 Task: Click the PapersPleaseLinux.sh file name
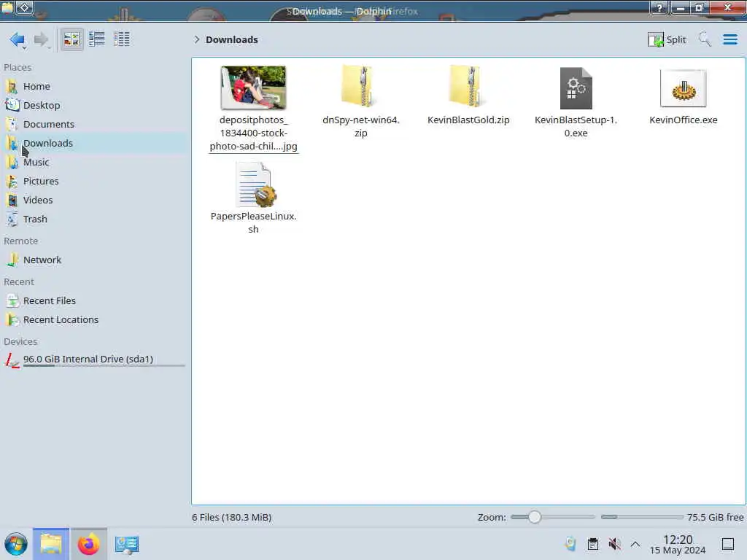[x=253, y=223]
